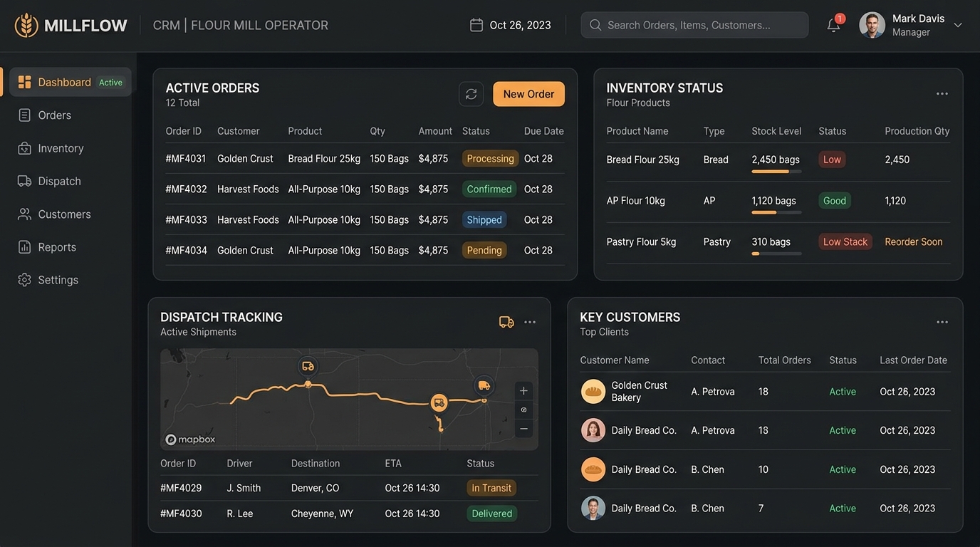Select the truck marker at route's right end

[x=484, y=385]
